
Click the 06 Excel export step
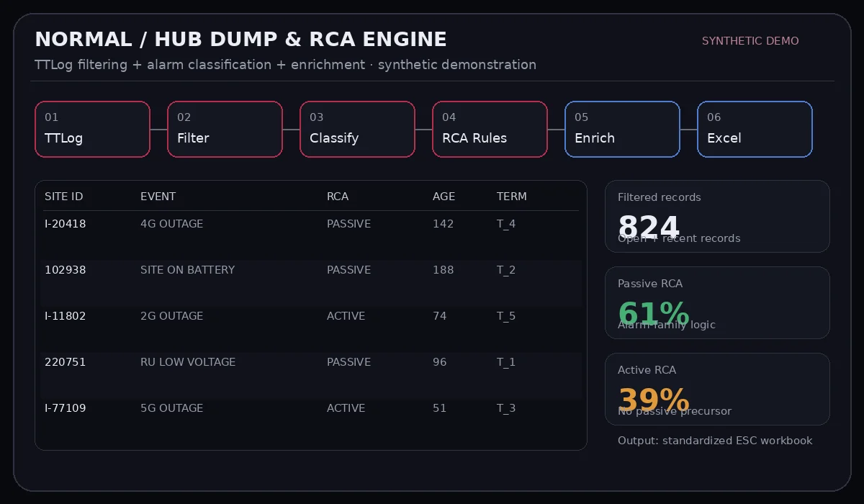pos(755,129)
